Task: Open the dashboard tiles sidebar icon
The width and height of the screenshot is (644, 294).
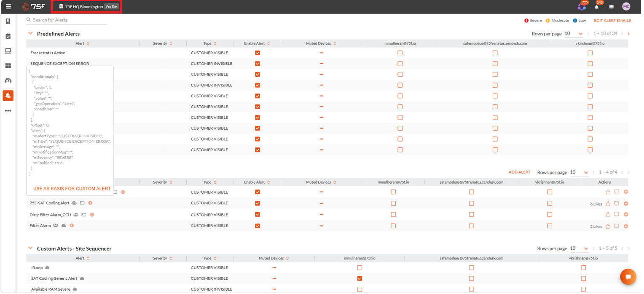Action: (x=8, y=66)
